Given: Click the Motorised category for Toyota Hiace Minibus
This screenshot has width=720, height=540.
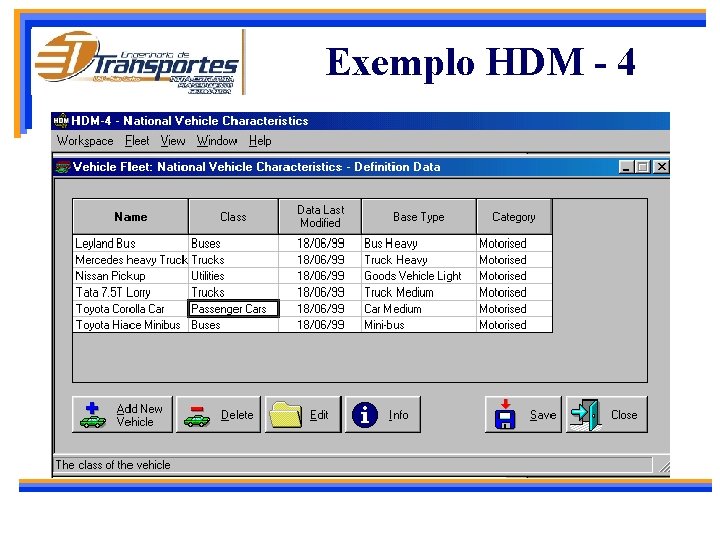Looking at the screenshot, I should coord(514,325).
